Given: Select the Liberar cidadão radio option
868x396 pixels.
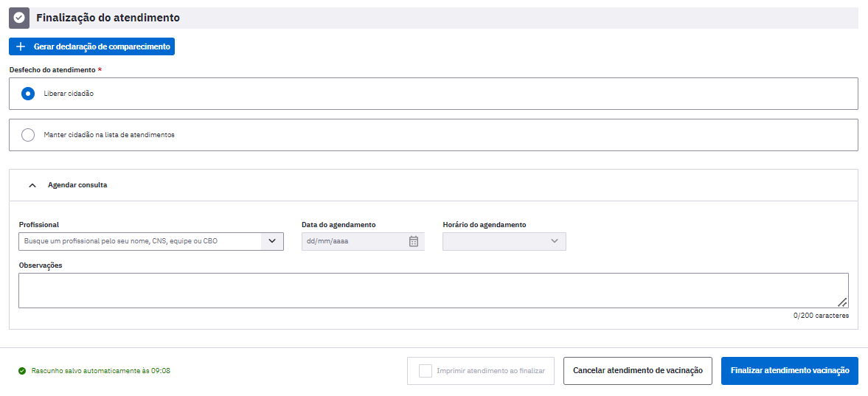Looking at the screenshot, I should [28, 94].
